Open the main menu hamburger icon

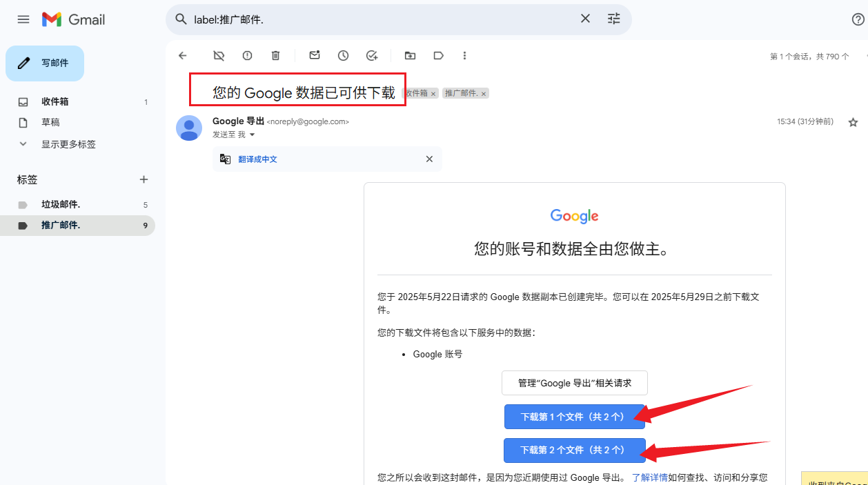[23, 19]
